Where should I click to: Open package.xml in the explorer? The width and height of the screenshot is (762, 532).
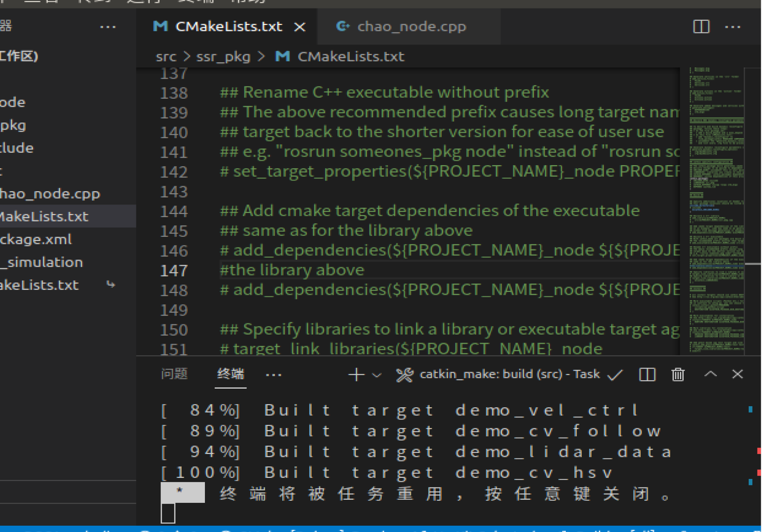coord(36,239)
